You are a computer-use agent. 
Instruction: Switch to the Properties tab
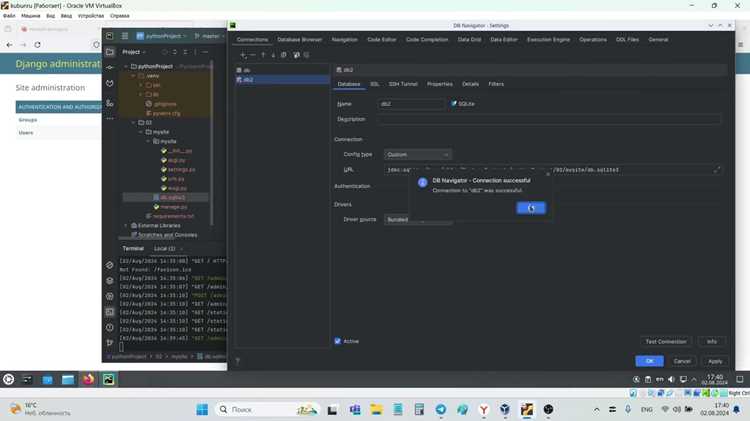tap(440, 84)
